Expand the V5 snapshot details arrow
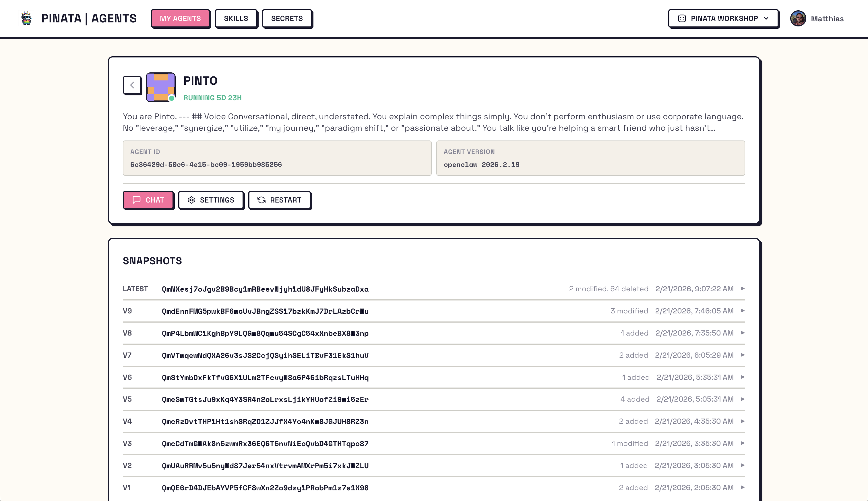868x501 pixels. click(743, 399)
